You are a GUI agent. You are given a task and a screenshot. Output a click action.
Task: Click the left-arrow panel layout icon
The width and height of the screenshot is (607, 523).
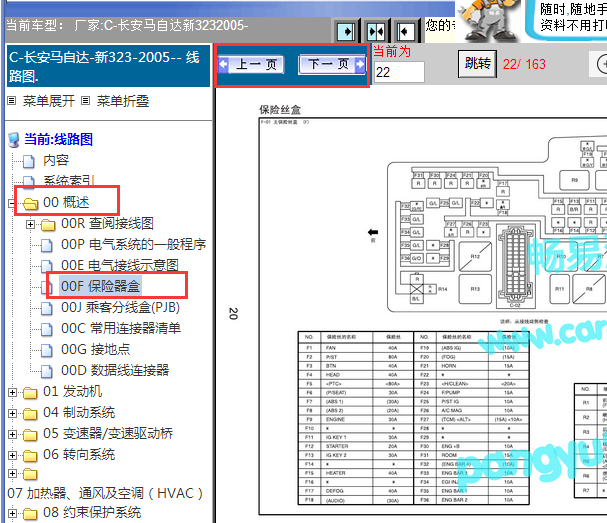pos(405,31)
